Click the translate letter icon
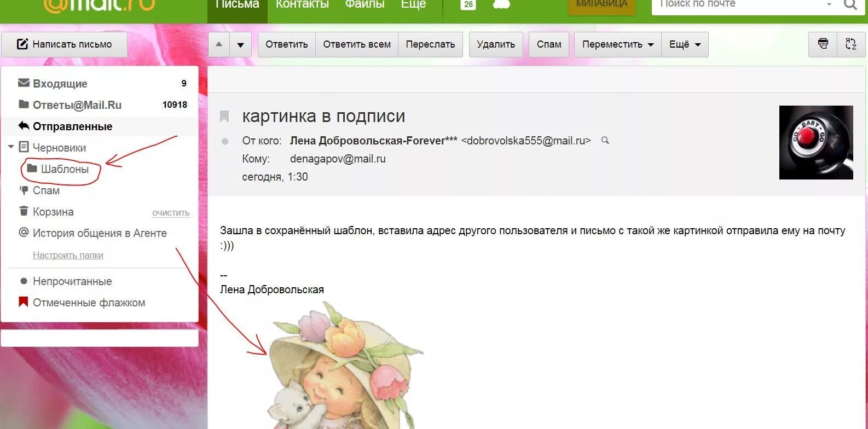This screenshot has width=868, height=429. point(851,44)
